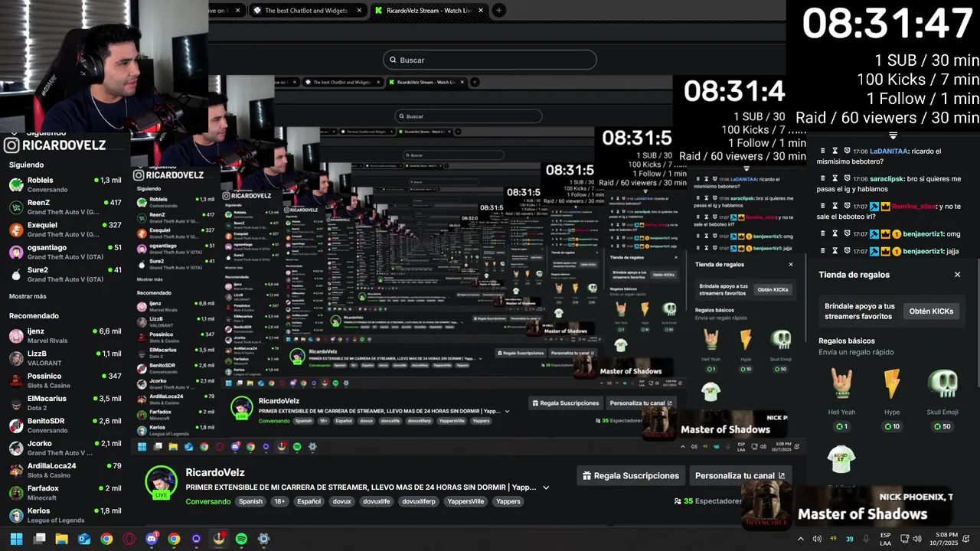The height and width of the screenshot is (551, 980).
Task: Click the Regala Suscripciones button
Action: pos(631,476)
